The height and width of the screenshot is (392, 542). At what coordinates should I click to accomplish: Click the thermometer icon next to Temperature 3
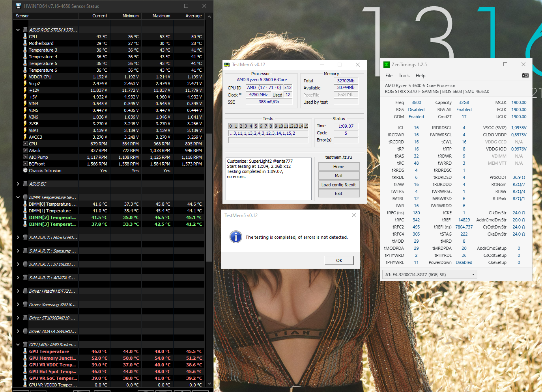pyautogui.click(x=25, y=50)
